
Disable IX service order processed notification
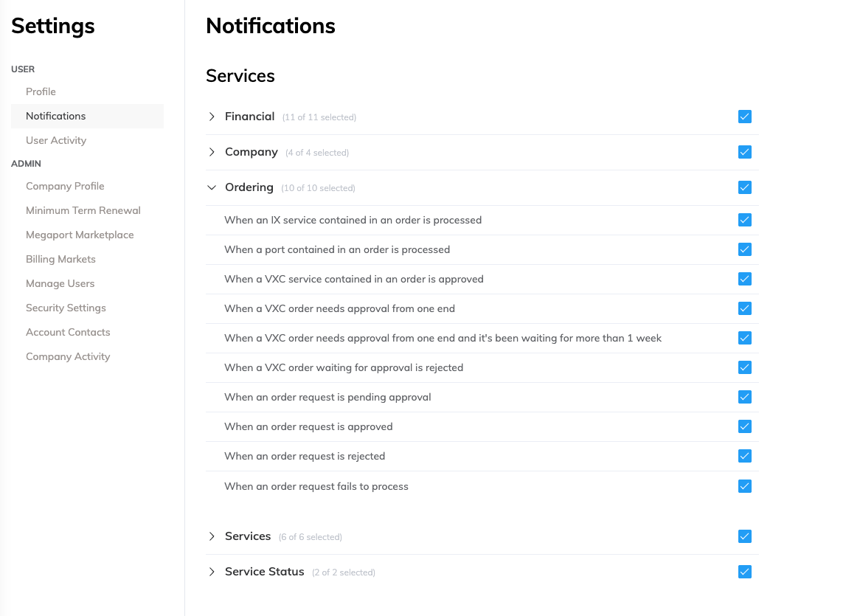(x=745, y=220)
